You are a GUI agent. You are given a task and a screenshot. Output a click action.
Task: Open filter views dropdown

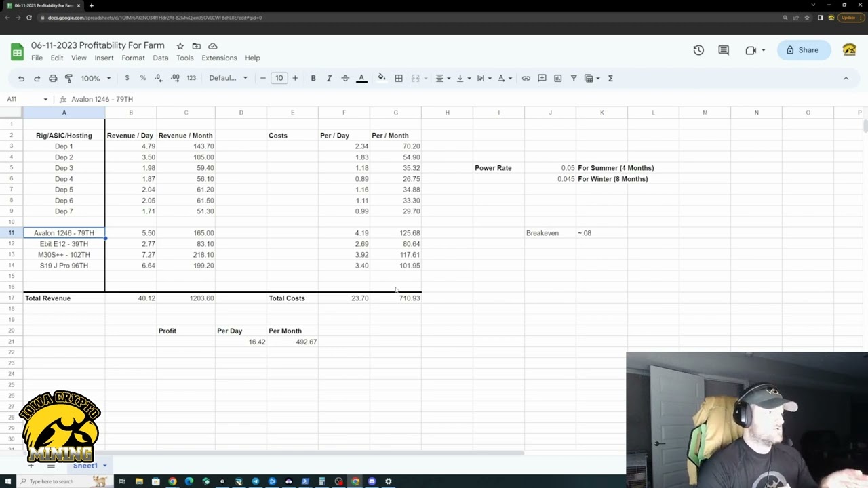click(x=592, y=79)
